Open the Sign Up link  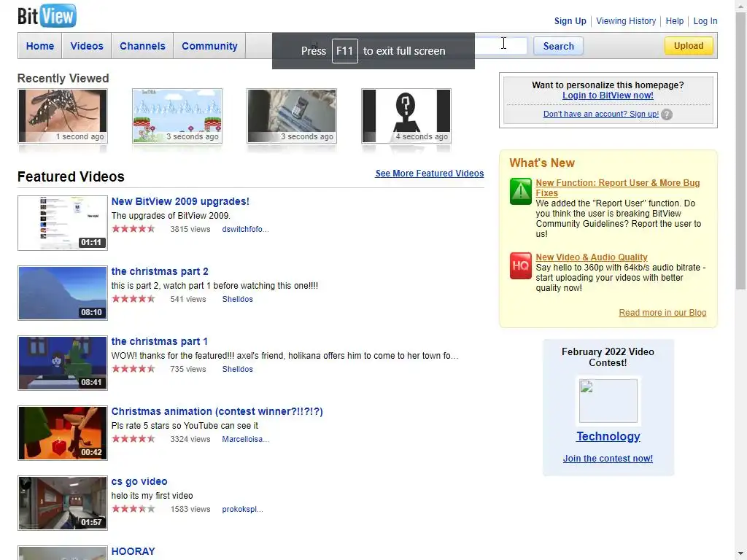tap(570, 21)
